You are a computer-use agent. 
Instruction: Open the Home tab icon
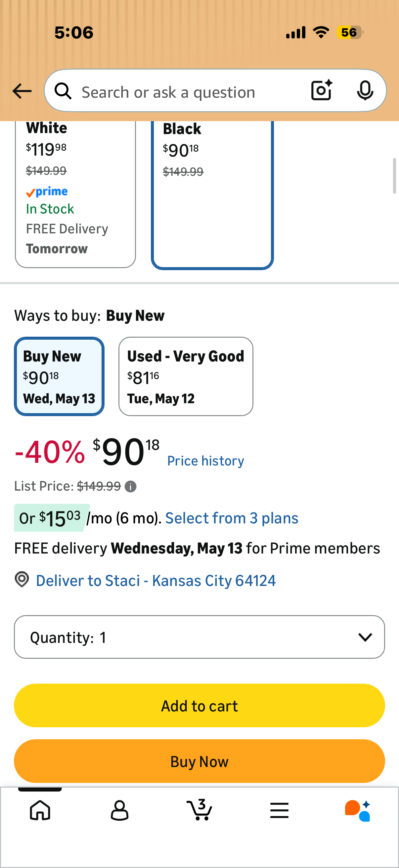40,810
